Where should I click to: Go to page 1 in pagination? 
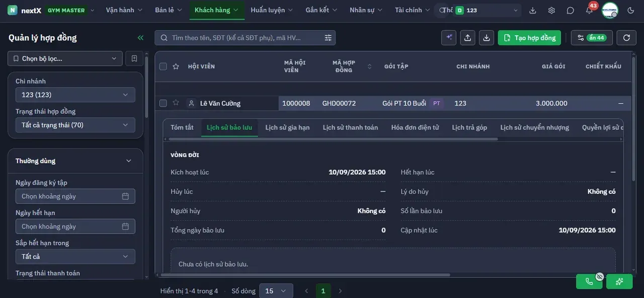coord(323,291)
